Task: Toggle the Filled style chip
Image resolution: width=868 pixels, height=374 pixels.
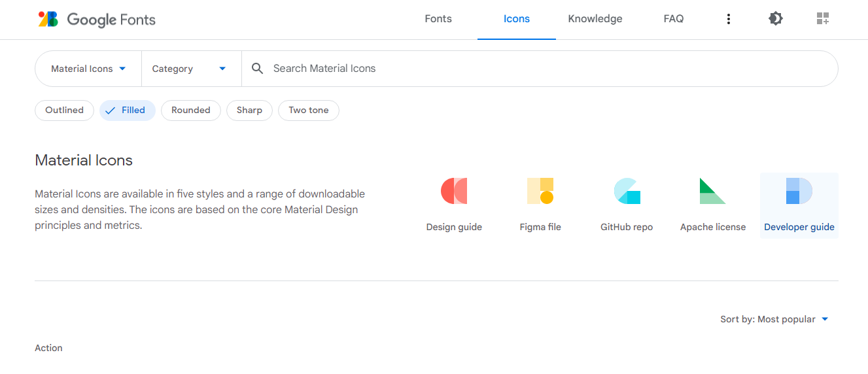Action: click(x=128, y=110)
